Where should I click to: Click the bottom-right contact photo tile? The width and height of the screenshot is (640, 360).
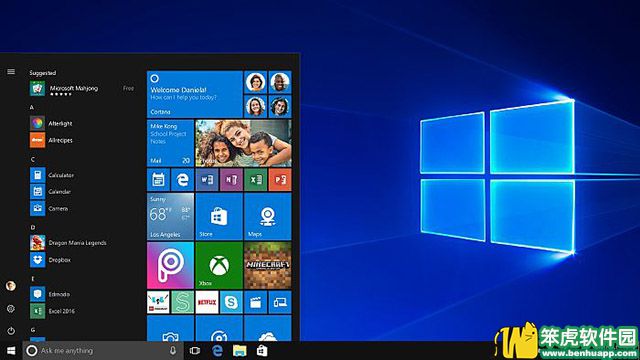click(280, 107)
